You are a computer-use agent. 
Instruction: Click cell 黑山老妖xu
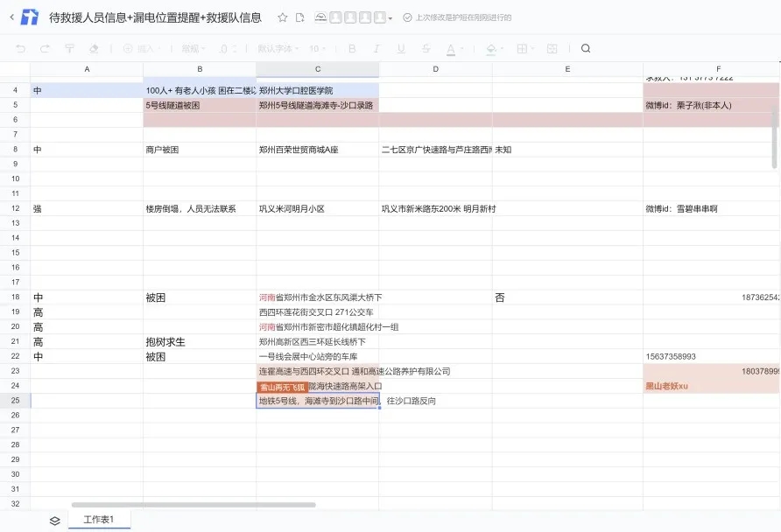[711, 386]
